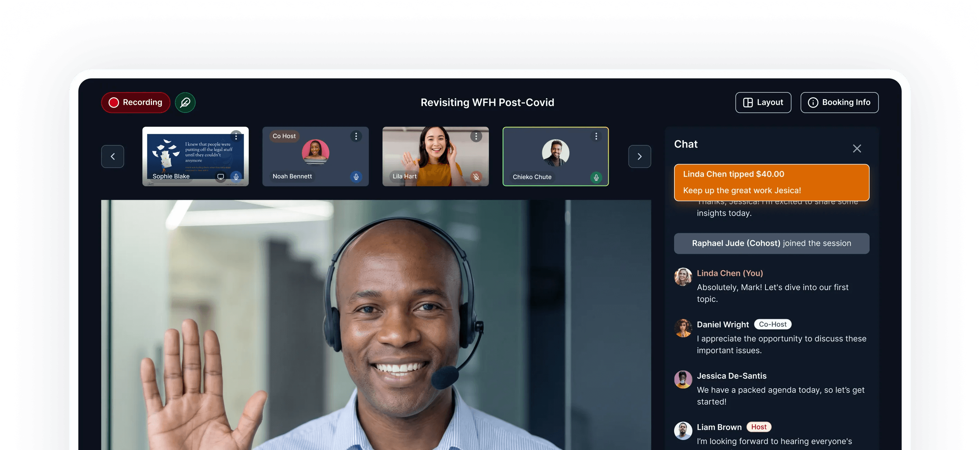The width and height of the screenshot is (980, 450).
Task: Click the Liam Brown name in chat
Action: click(x=719, y=427)
